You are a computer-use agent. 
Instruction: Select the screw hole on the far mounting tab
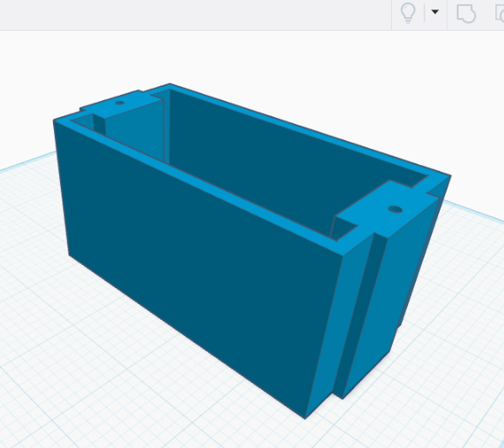pyautogui.click(x=120, y=103)
